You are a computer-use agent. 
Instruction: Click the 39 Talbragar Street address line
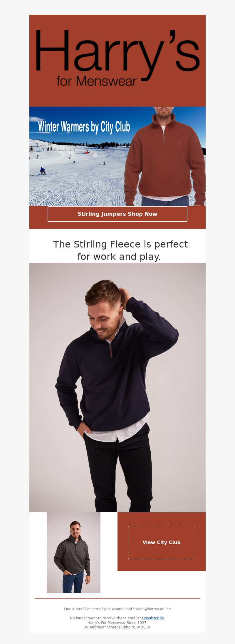[x=117, y=627]
